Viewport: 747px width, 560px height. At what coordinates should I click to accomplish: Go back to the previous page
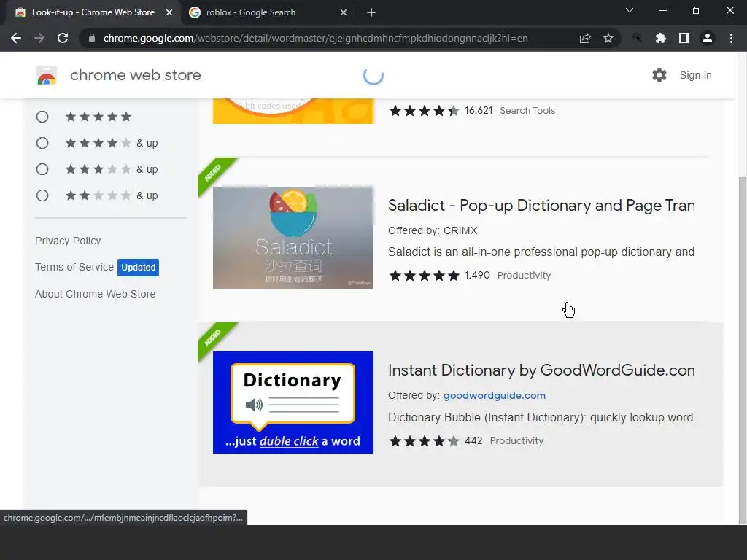16,38
